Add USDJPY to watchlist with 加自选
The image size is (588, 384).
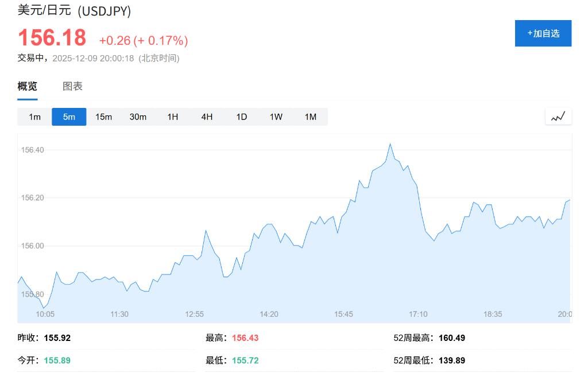543,33
